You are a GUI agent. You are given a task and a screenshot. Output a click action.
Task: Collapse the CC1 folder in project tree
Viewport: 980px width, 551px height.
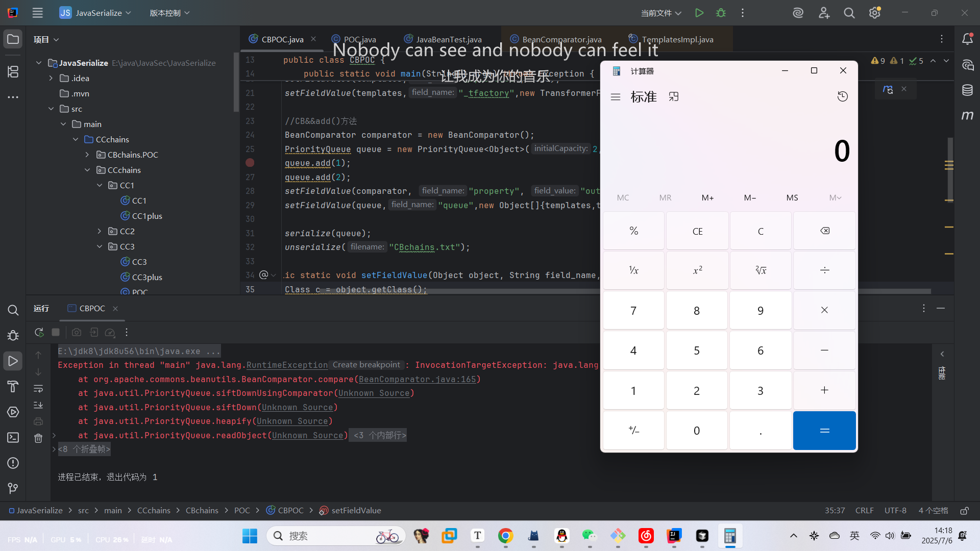100,185
